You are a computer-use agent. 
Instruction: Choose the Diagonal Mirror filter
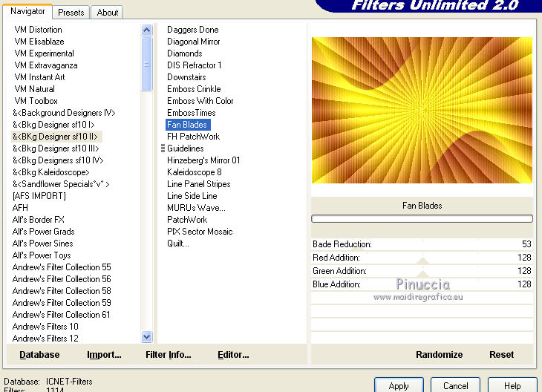pyautogui.click(x=193, y=42)
